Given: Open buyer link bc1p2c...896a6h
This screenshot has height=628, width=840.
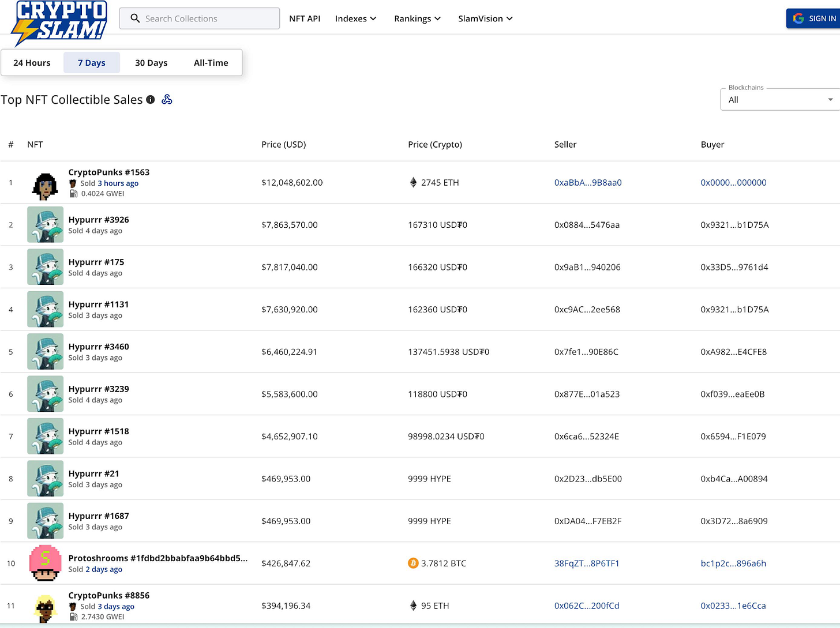Looking at the screenshot, I should click(733, 563).
